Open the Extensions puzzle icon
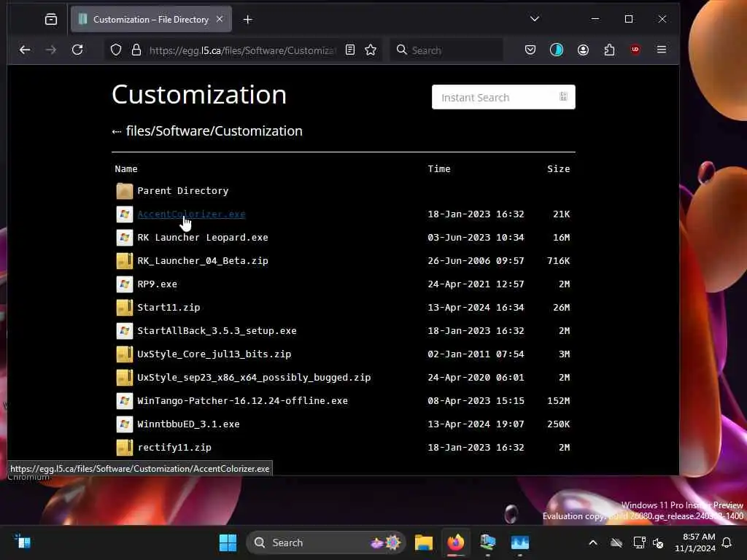The height and width of the screenshot is (560, 747). pos(609,50)
